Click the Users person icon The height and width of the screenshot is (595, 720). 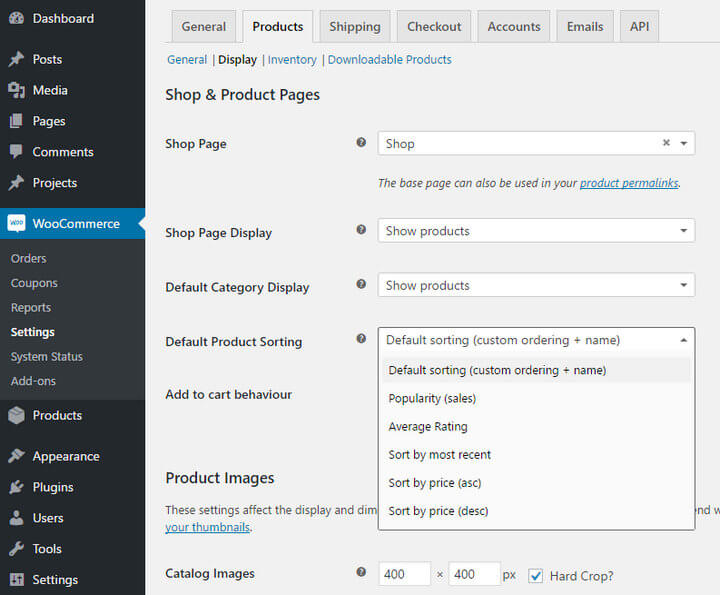17,518
